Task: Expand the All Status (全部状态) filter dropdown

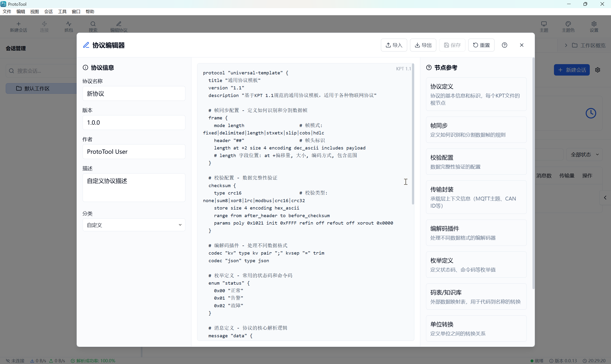Action: tap(585, 154)
